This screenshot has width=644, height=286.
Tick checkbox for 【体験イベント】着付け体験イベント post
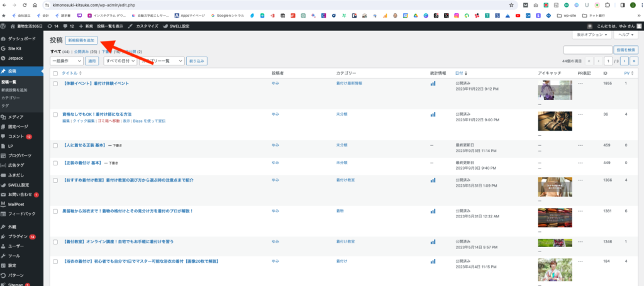coord(55,84)
